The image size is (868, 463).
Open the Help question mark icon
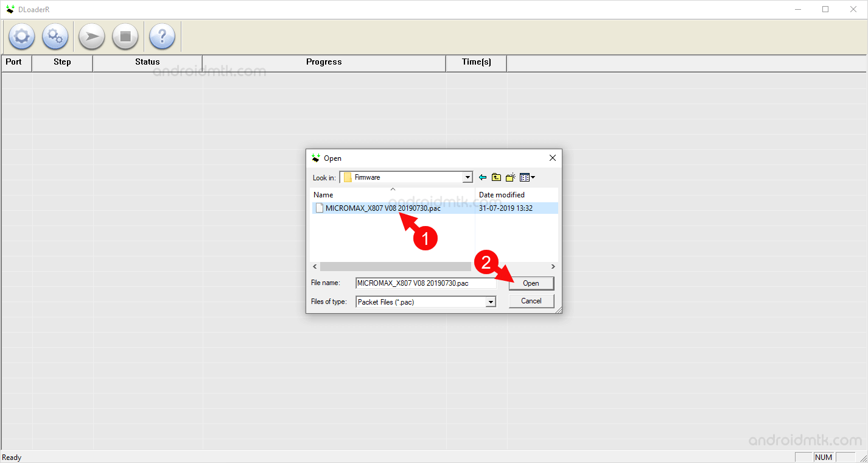tap(162, 37)
